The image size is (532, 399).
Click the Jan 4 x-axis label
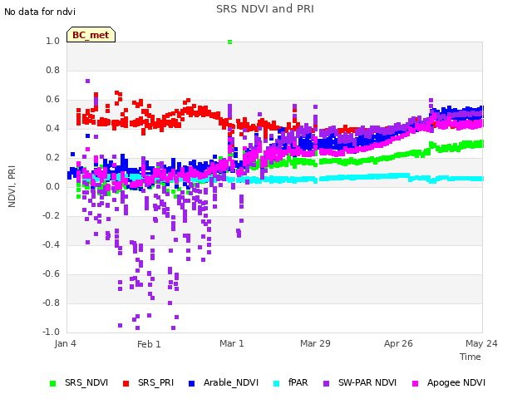point(65,343)
